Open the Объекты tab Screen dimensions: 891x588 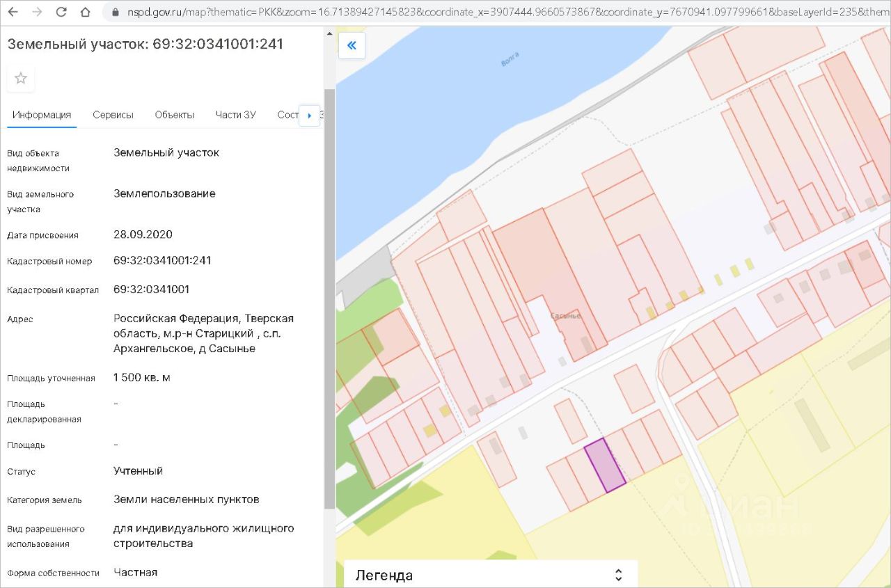[x=174, y=115]
